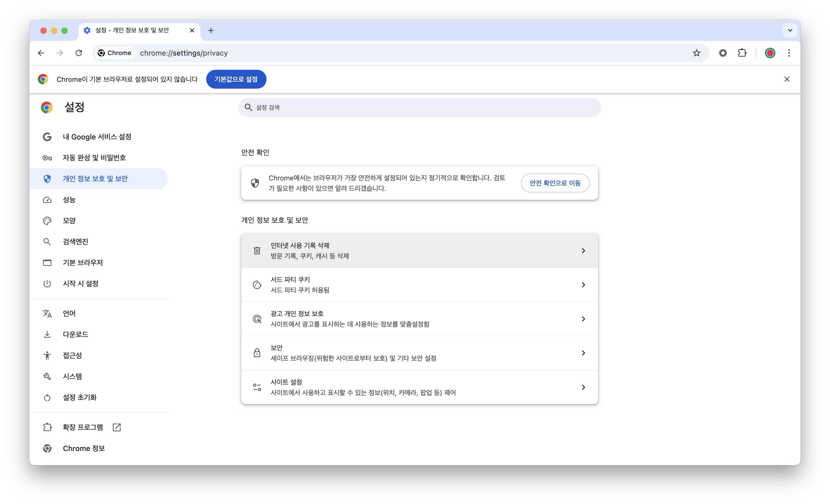The height and width of the screenshot is (504, 830).
Task: Expand the 광고 개인 정보 보호 chevron
Action: pyautogui.click(x=583, y=319)
